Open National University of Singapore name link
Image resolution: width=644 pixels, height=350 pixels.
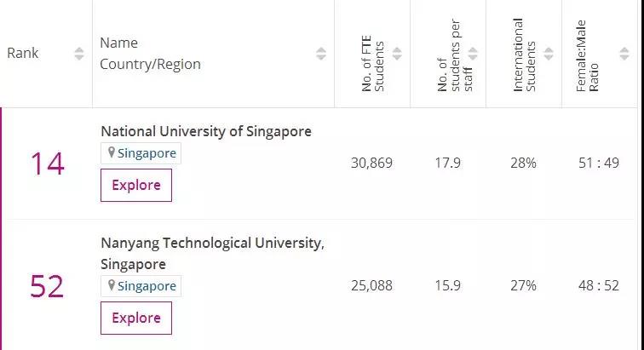[206, 131]
